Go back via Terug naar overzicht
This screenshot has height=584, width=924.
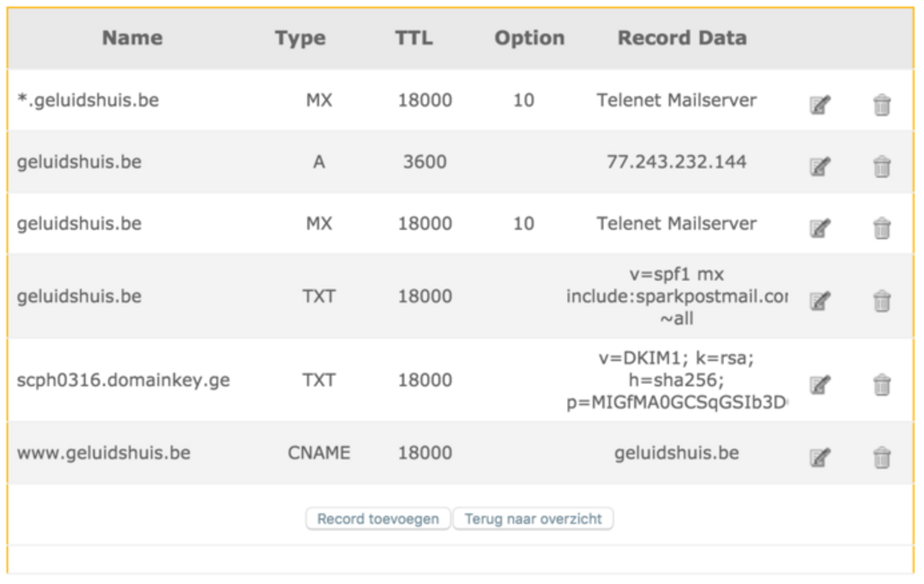[x=533, y=519]
